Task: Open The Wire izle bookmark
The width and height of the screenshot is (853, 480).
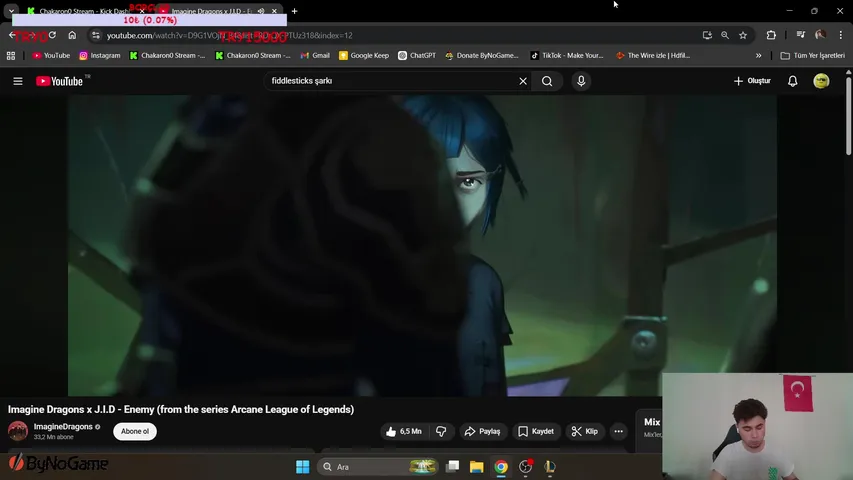Action: [x=653, y=56]
